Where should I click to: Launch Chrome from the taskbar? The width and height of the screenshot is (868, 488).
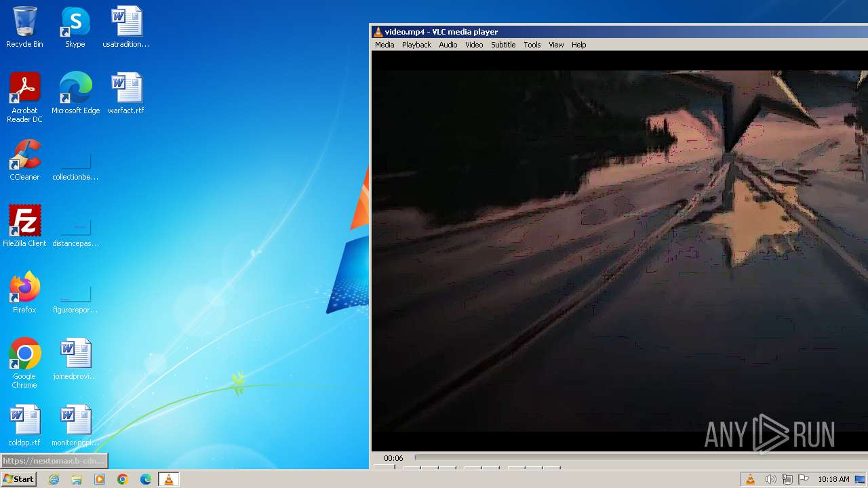[x=123, y=479]
